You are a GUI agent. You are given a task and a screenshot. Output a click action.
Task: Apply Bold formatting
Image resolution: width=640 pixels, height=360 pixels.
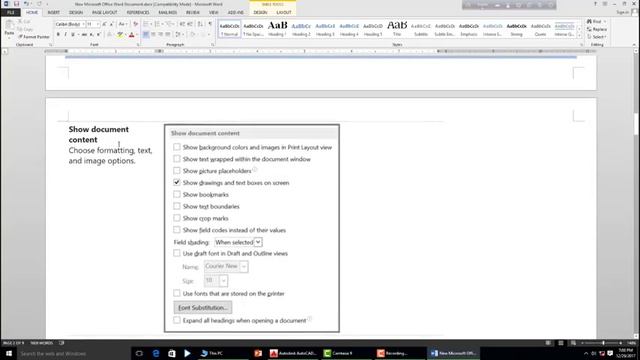(58, 35)
